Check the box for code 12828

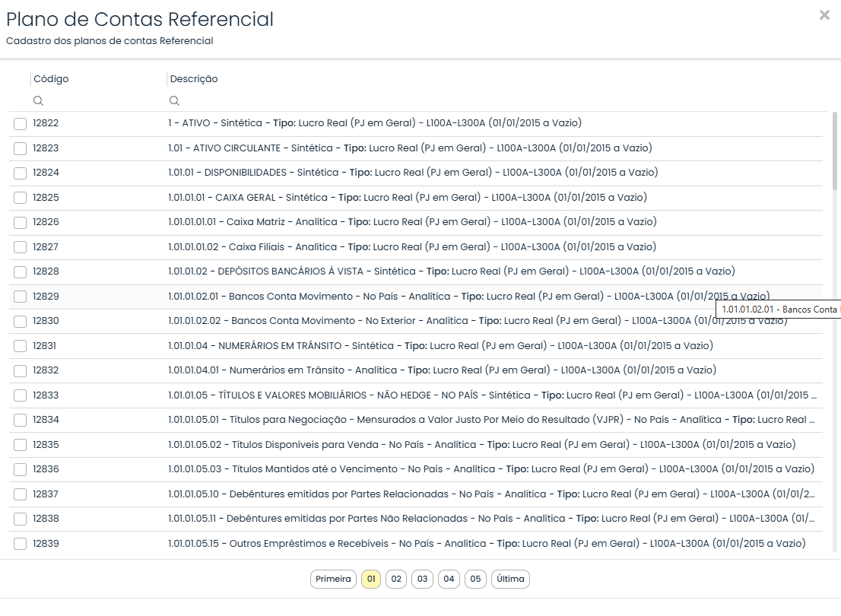tap(21, 272)
